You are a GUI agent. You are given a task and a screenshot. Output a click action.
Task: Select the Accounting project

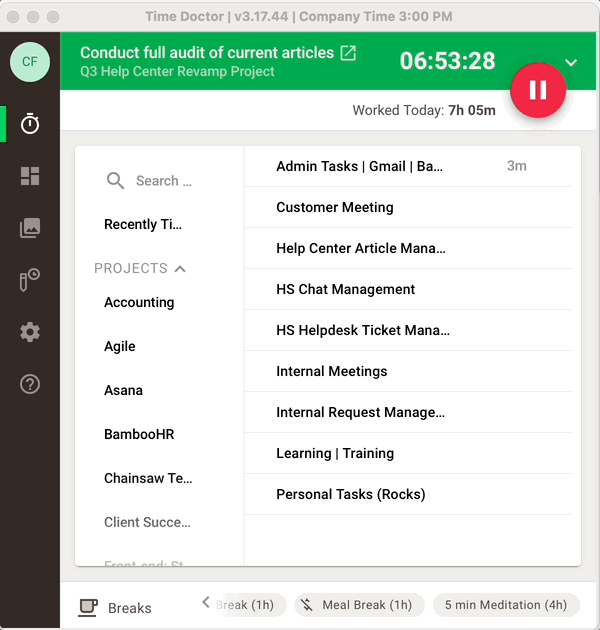[139, 302]
